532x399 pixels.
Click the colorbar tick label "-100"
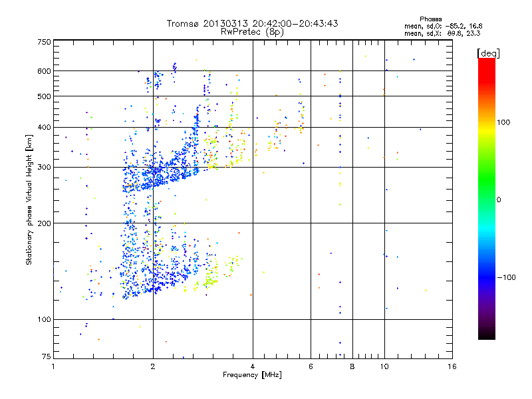click(x=507, y=277)
